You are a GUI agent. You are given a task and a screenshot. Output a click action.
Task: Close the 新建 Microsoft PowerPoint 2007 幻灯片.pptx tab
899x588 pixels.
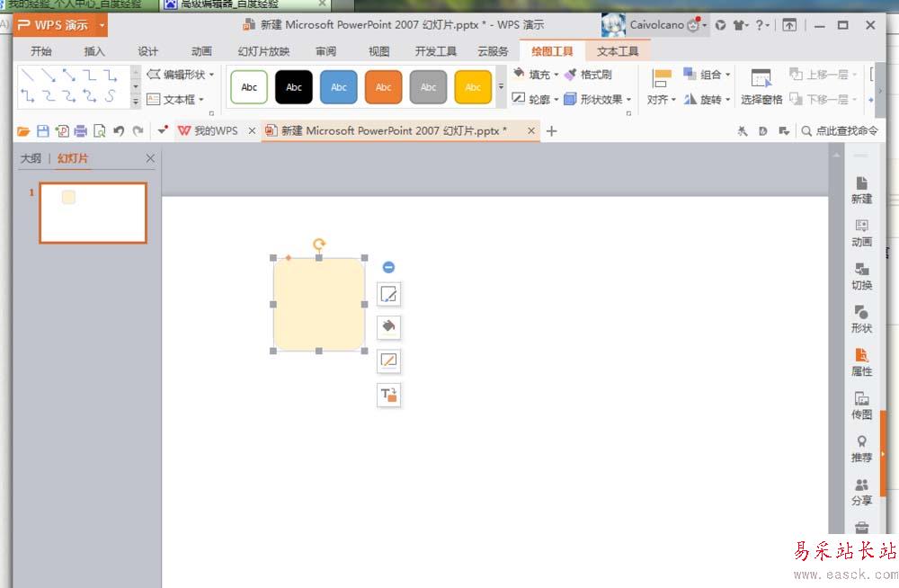click(x=531, y=130)
